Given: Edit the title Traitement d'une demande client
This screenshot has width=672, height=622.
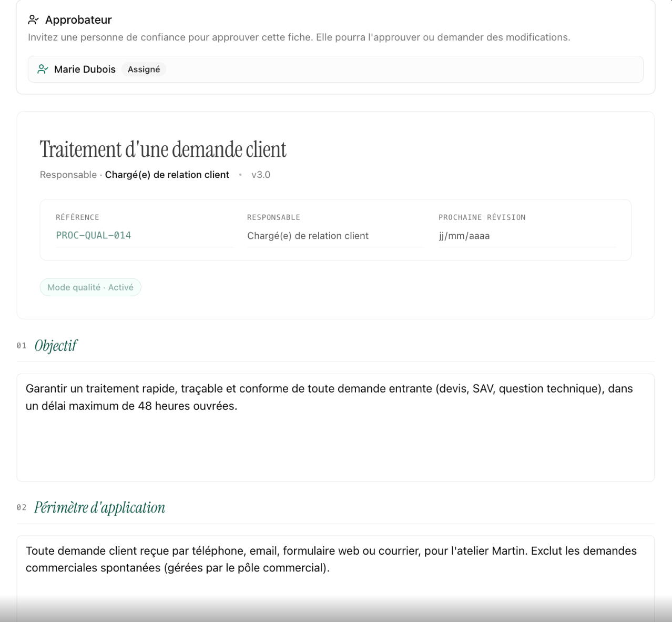Looking at the screenshot, I should [163, 149].
